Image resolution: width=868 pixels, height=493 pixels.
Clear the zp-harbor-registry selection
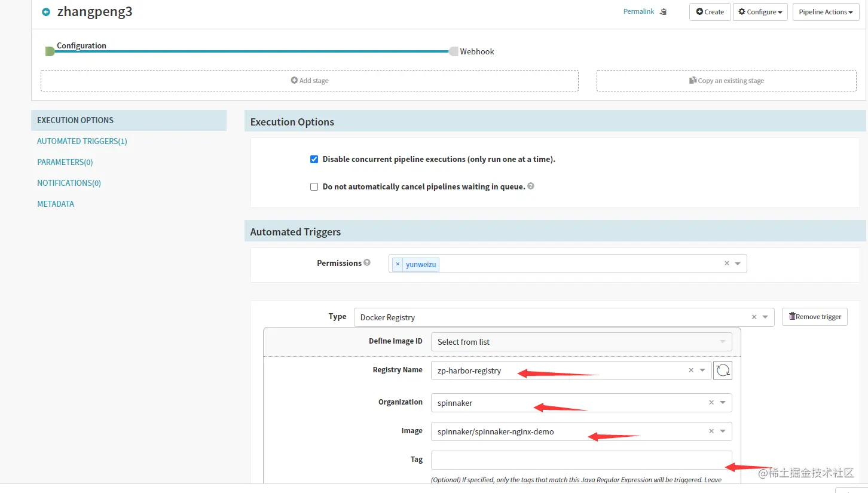(x=691, y=370)
